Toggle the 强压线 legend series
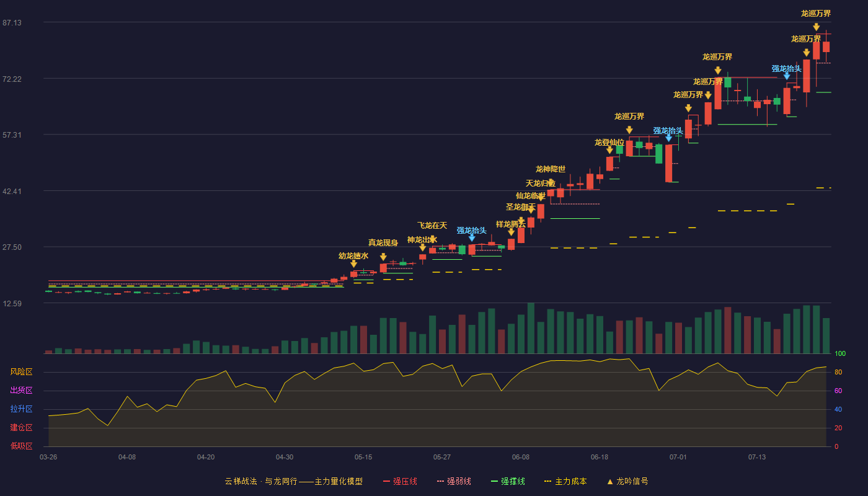The image size is (868, 496). tap(400, 481)
